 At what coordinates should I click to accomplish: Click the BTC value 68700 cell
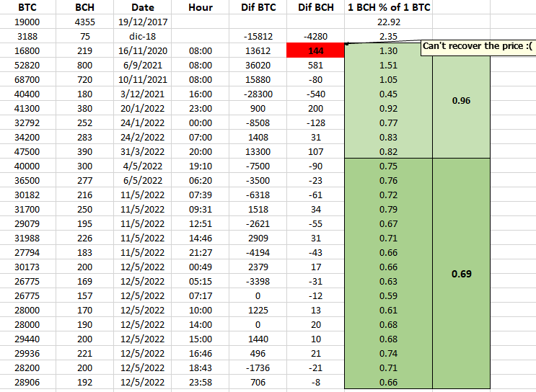(27, 79)
